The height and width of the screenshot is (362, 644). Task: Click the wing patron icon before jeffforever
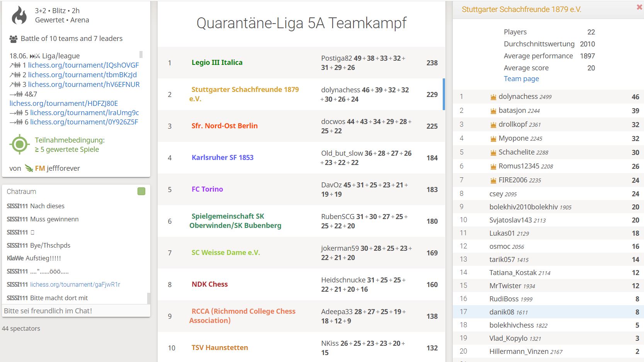(29, 168)
